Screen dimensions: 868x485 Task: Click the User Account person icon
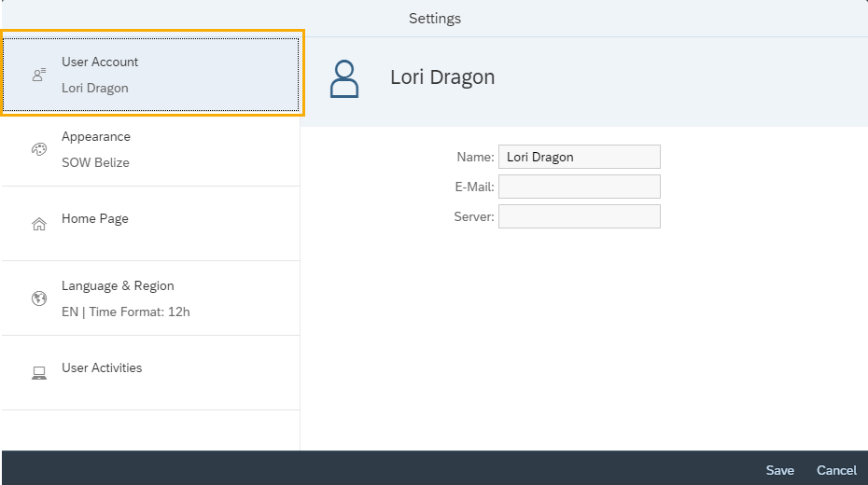pyautogui.click(x=39, y=75)
